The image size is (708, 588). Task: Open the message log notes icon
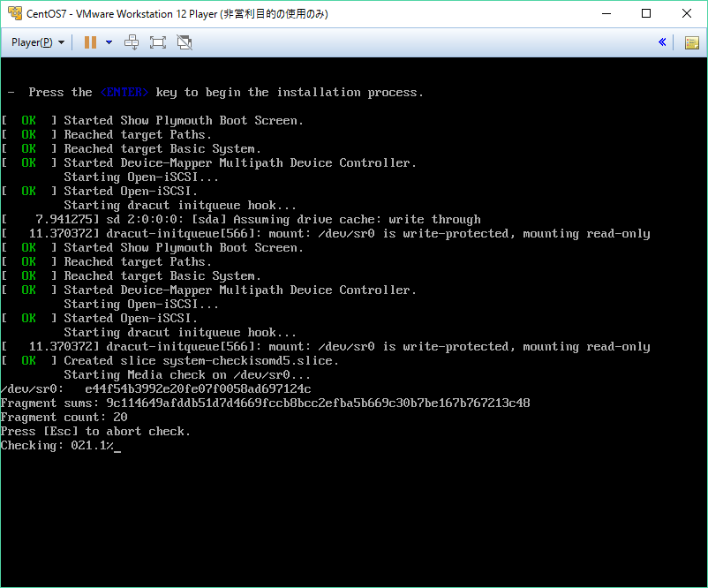[692, 43]
